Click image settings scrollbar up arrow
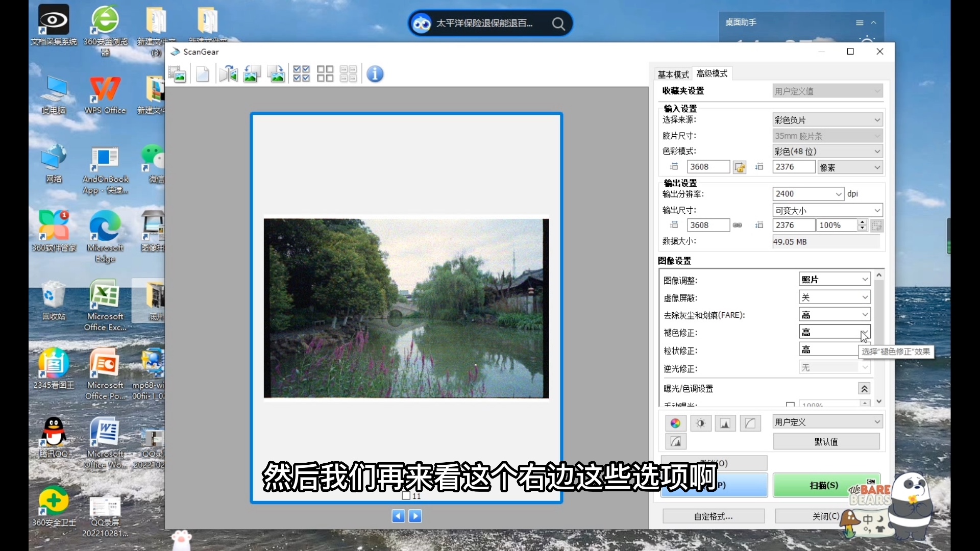The width and height of the screenshot is (980, 551). click(x=879, y=275)
